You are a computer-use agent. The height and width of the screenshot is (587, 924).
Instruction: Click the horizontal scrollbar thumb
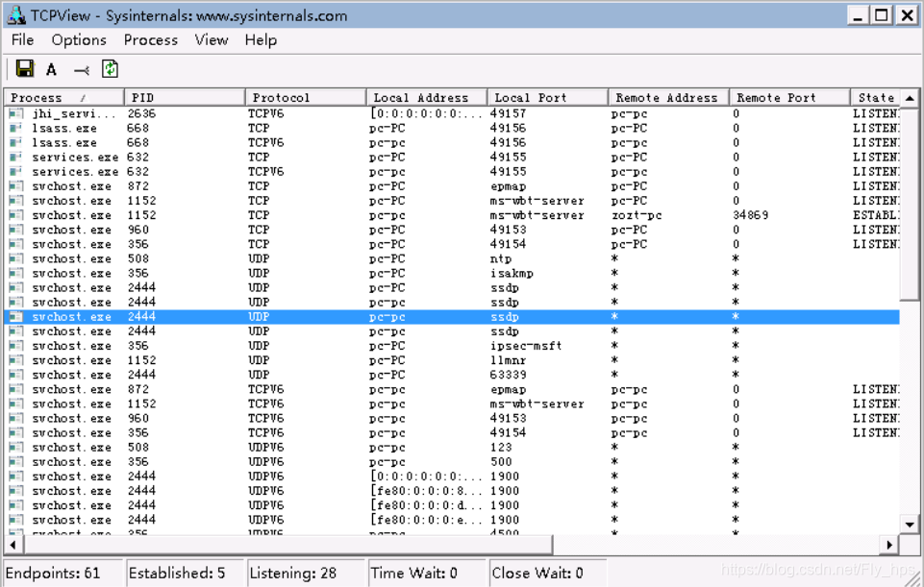point(287,545)
